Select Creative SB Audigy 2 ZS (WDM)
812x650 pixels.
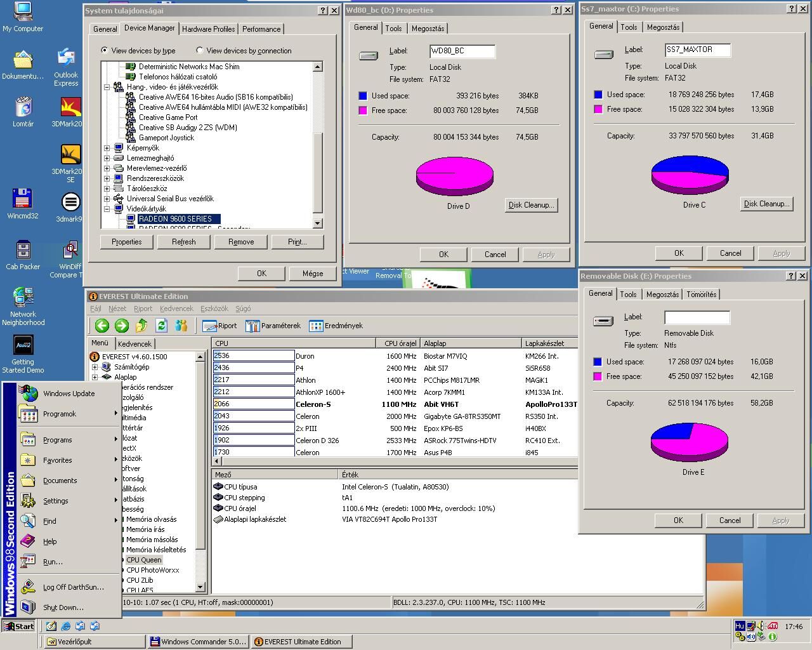point(188,128)
